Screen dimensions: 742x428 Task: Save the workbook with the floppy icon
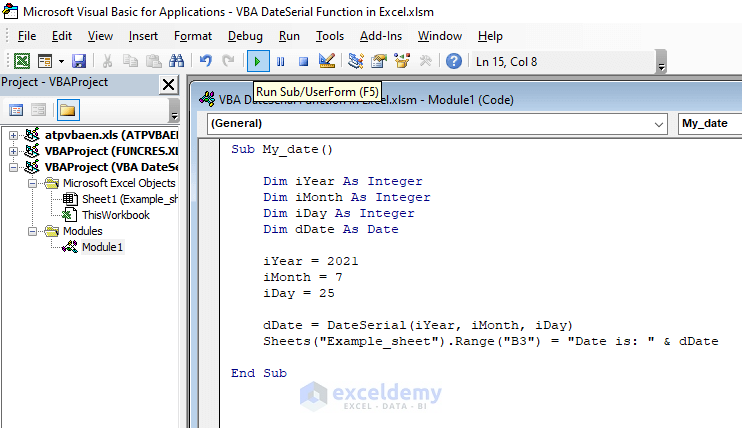(x=79, y=61)
